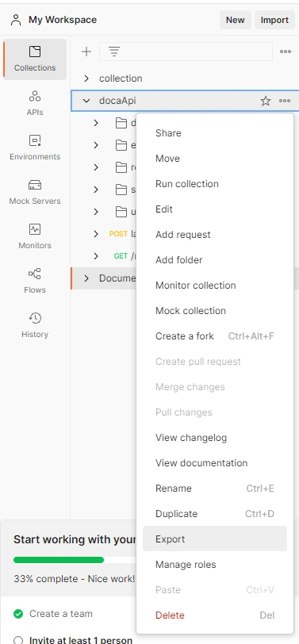Click the New button
This screenshot has height=644, width=299.
[236, 20]
